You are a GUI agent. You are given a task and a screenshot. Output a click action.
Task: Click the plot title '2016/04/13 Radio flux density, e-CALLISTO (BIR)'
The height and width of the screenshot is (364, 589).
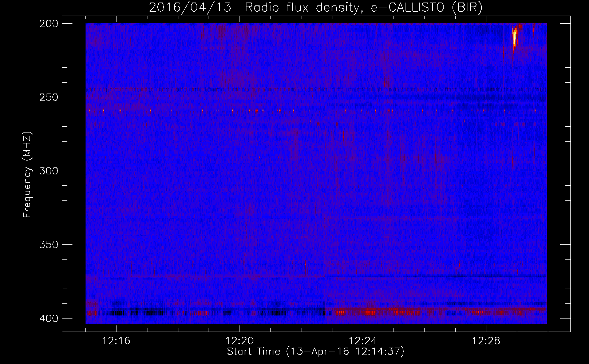pyautogui.click(x=316, y=7)
